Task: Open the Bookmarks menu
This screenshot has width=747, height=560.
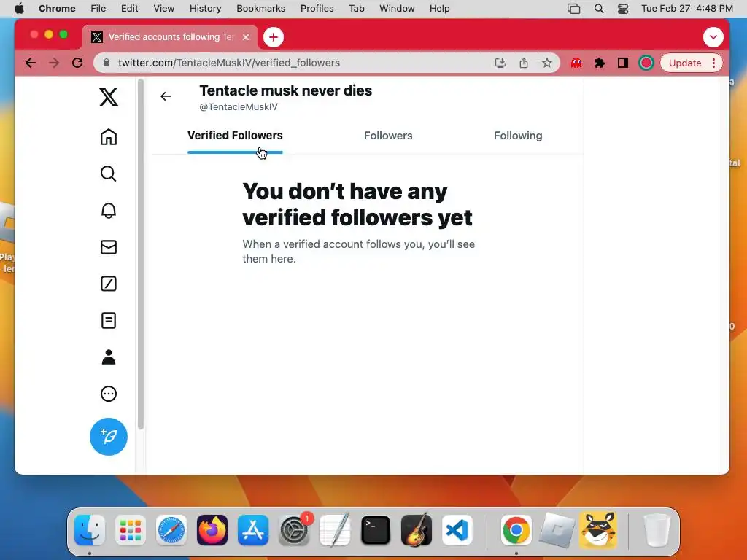Action: pyautogui.click(x=260, y=9)
